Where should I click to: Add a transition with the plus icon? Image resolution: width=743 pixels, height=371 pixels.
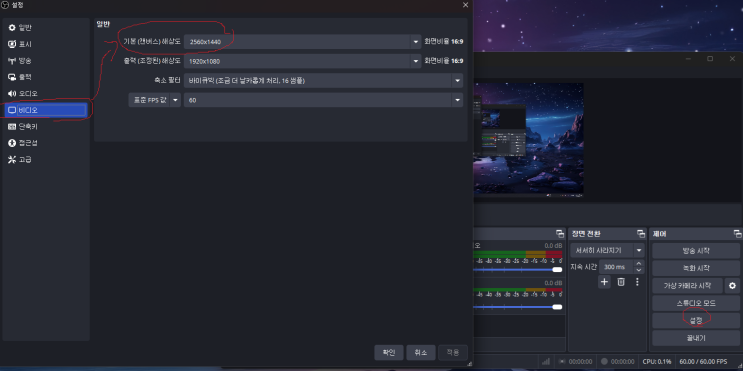(605, 282)
